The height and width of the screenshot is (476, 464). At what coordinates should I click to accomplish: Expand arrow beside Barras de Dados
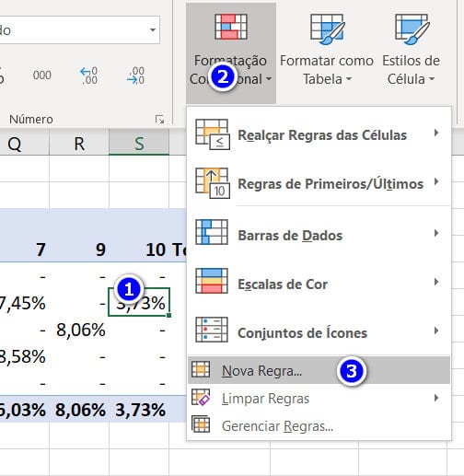[436, 233]
